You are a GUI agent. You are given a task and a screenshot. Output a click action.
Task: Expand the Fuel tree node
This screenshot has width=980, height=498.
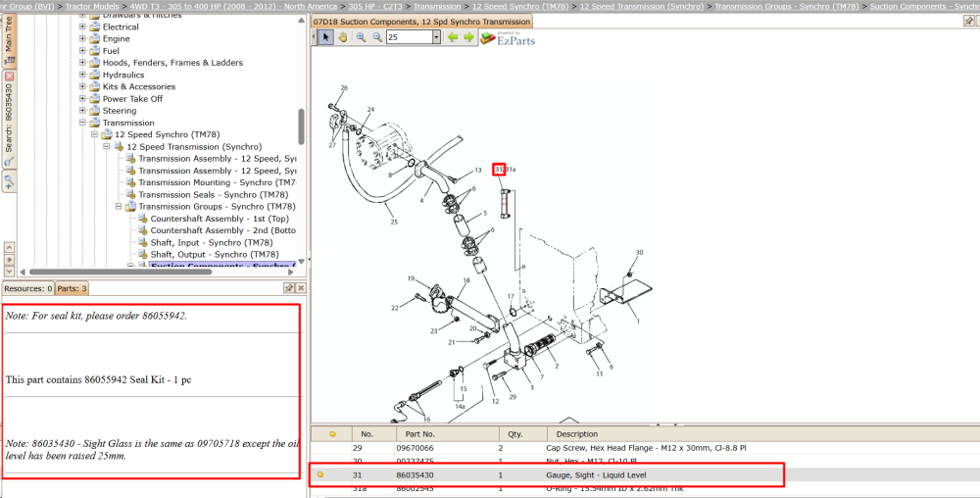82,51
